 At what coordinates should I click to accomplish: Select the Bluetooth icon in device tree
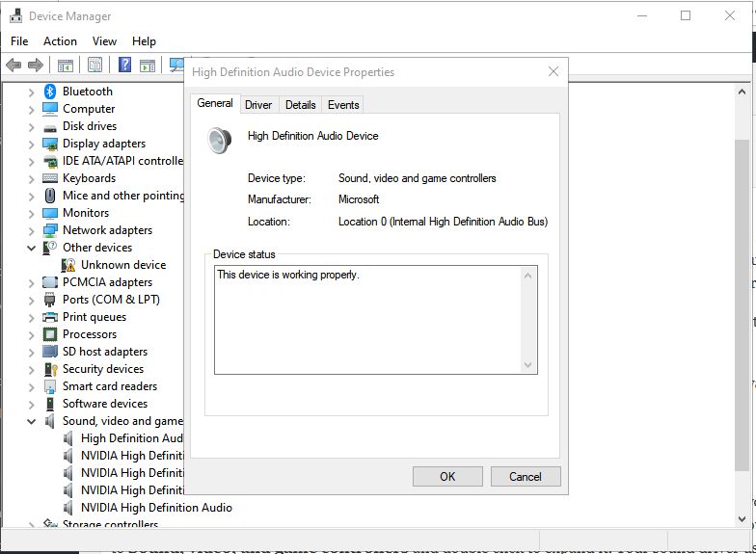(50, 91)
